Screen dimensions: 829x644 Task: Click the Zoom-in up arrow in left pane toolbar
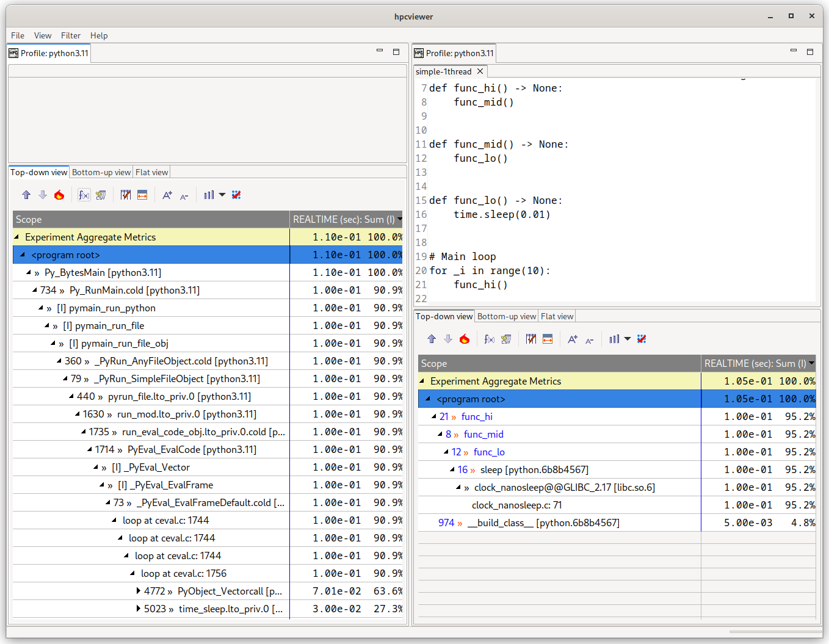(26, 195)
